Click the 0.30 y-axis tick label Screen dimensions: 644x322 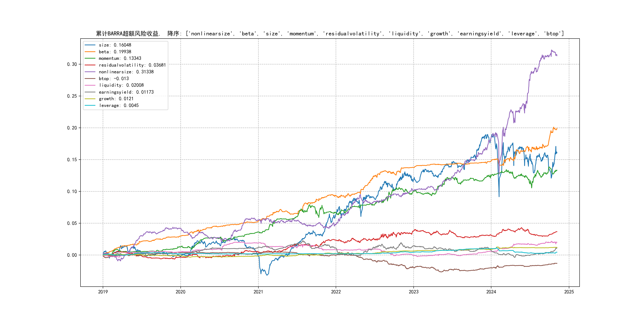point(72,64)
